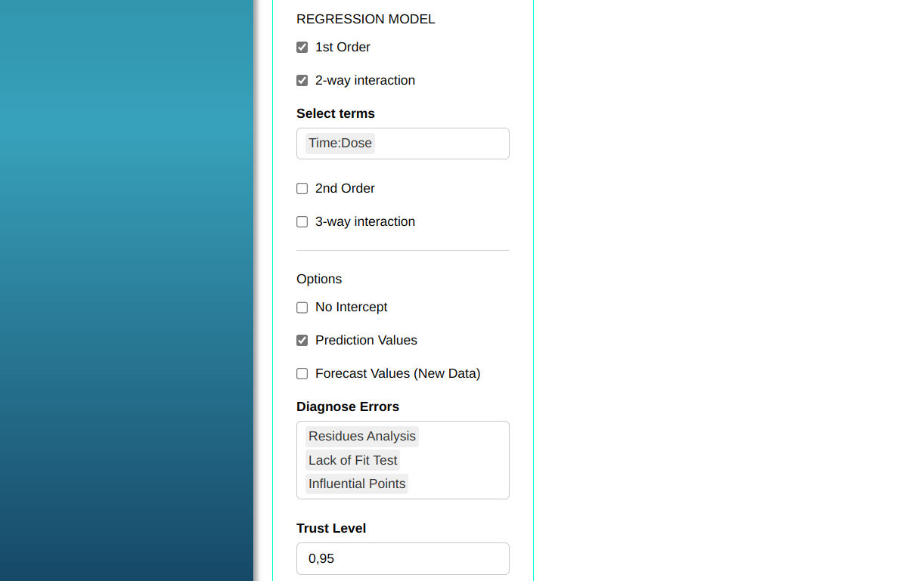The width and height of the screenshot is (924, 581).
Task: Click the Options section heading
Action: pyautogui.click(x=319, y=279)
